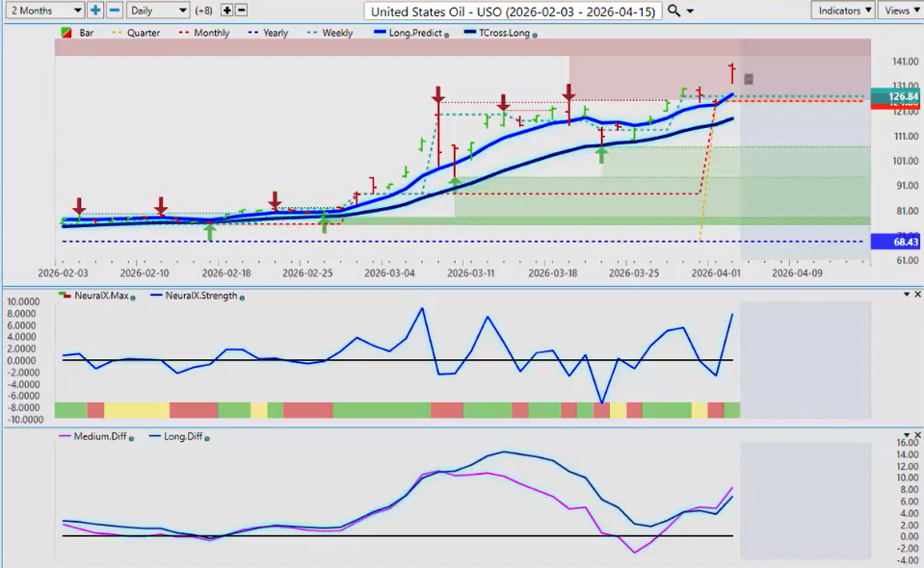Toggle the Monthly legend line

click(204, 33)
